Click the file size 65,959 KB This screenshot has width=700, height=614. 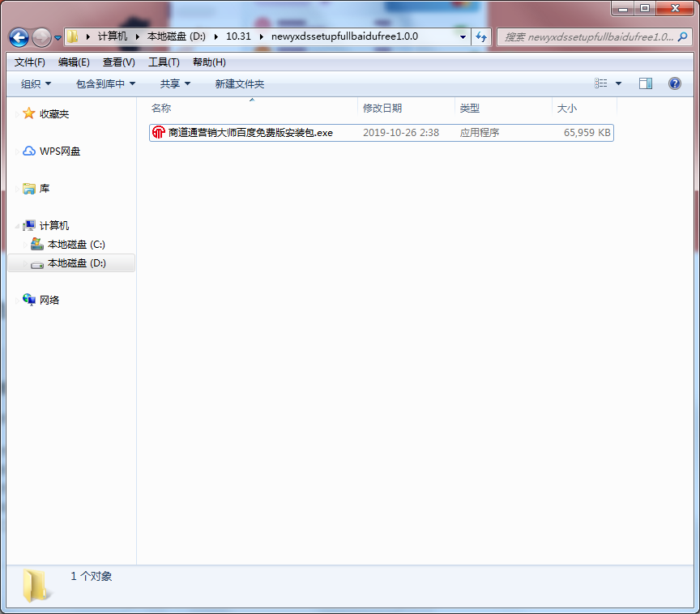pos(587,133)
